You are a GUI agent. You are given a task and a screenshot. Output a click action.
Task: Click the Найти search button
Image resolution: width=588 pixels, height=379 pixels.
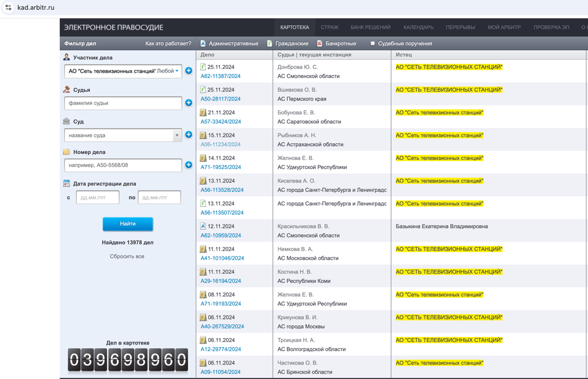pos(128,223)
